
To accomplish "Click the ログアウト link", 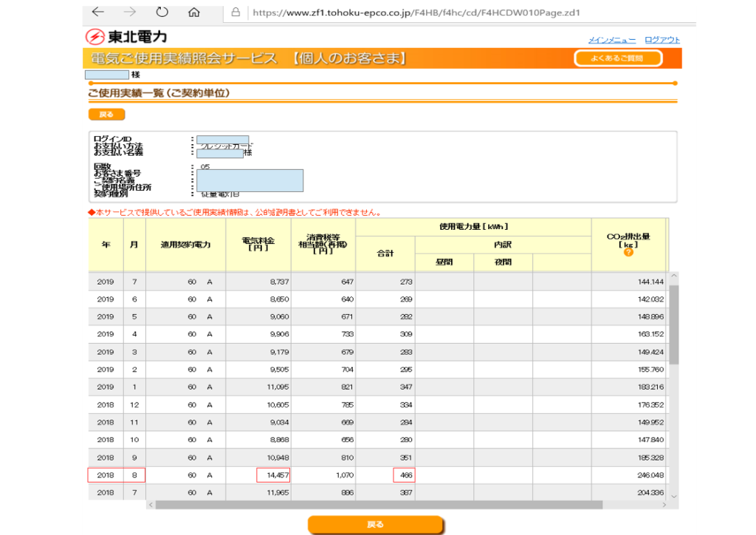I will coord(661,40).
